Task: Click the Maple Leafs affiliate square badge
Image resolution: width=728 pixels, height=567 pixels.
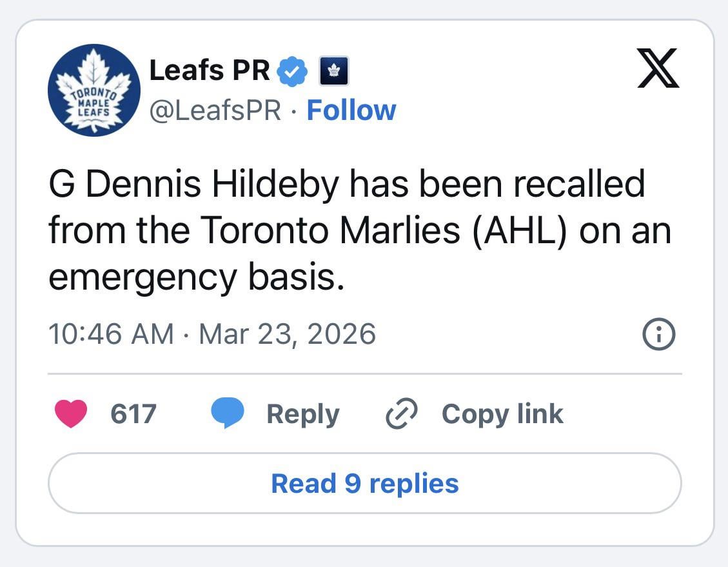Action: coord(333,70)
